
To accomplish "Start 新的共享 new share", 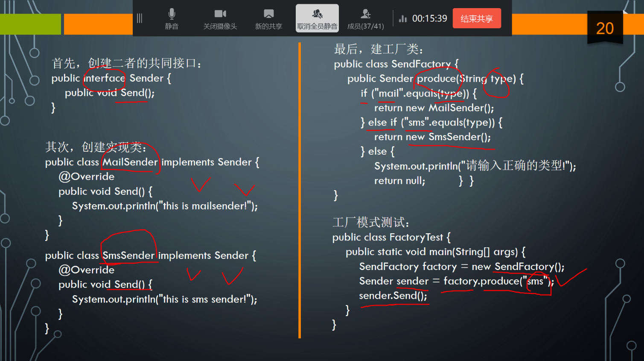I will pos(268,19).
